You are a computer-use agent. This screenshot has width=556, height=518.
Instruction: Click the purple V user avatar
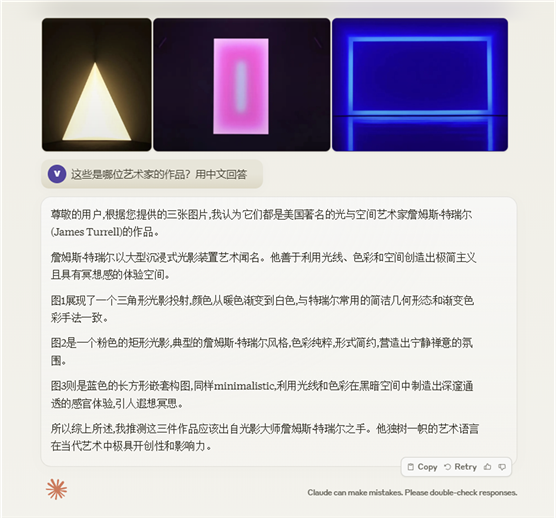[57, 174]
